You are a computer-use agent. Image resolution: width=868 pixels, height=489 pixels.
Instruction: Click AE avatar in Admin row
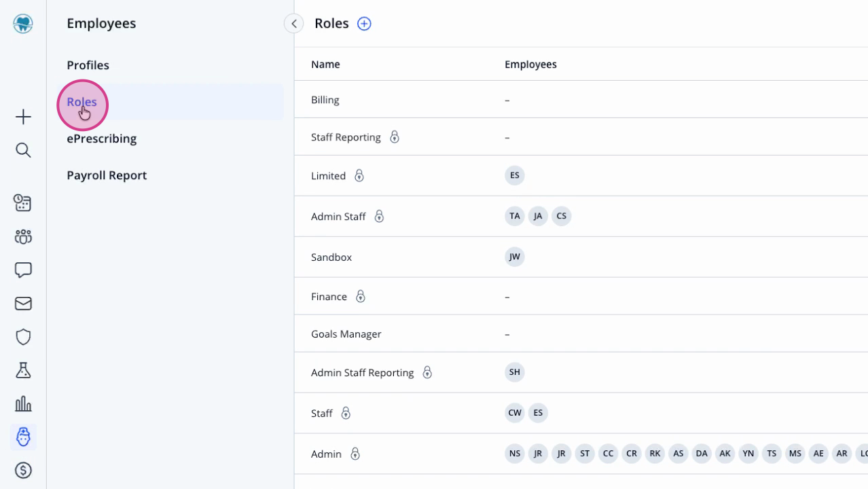[x=818, y=454]
